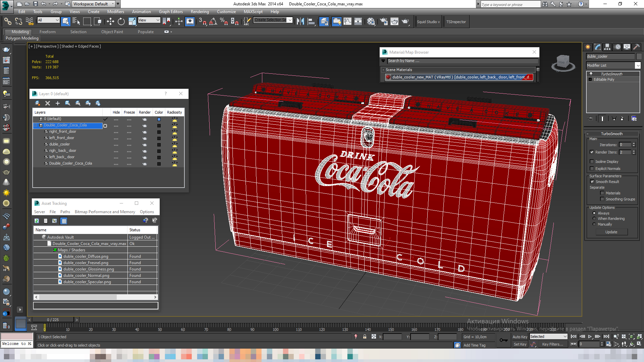Click Delete layer icon in Layer dialog
This screenshot has height=362, width=644.
point(48,103)
